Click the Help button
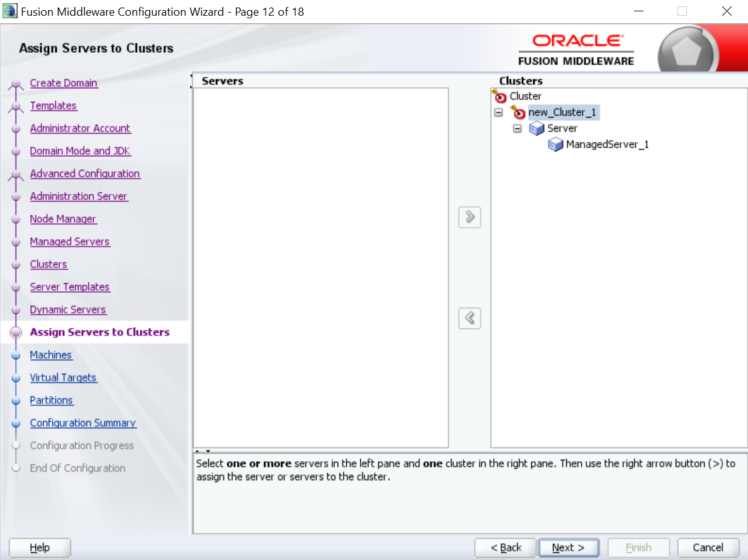The height and width of the screenshot is (560, 748). point(40,547)
